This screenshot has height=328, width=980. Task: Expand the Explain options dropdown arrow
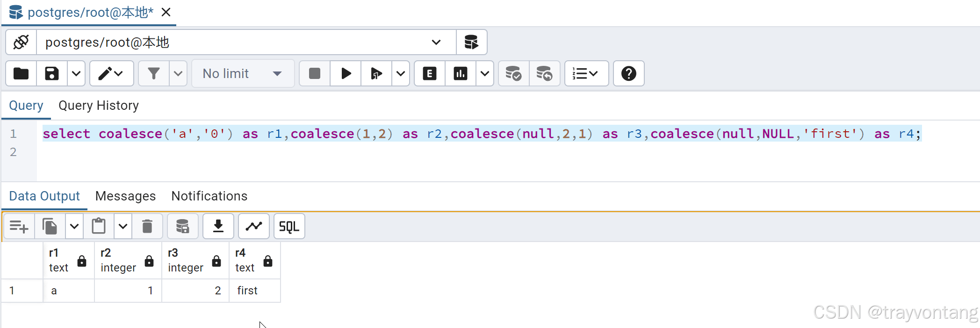(x=485, y=73)
